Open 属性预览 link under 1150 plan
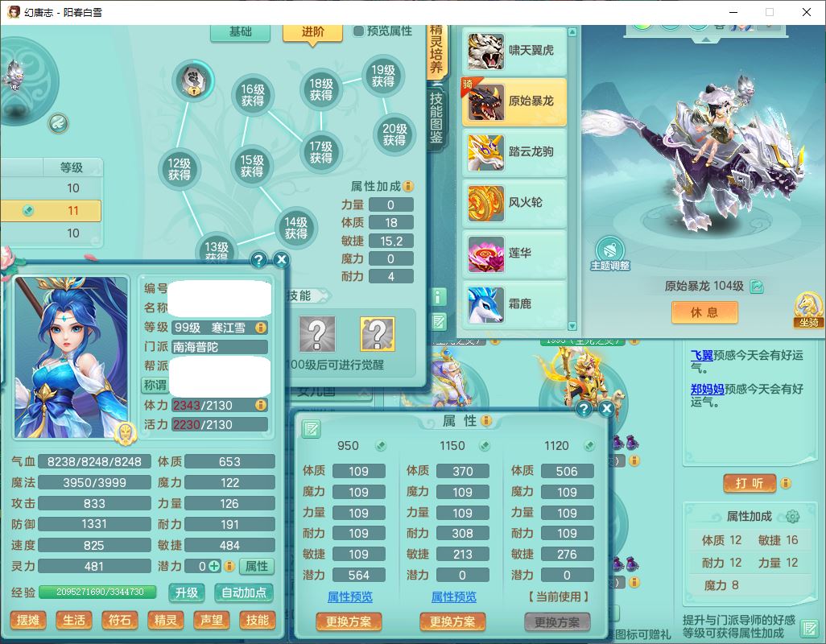 point(453,597)
